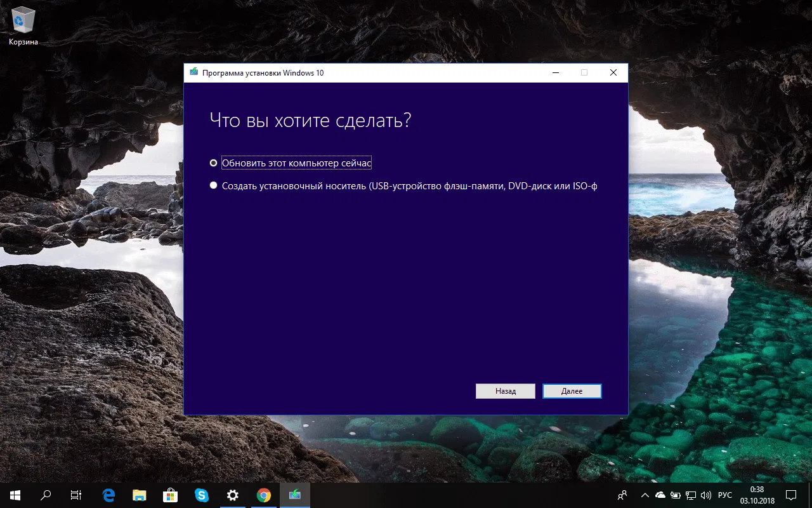This screenshot has height=508, width=812.
Task: Launch Skype from the taskbar
Action: (x=202, y=495)
